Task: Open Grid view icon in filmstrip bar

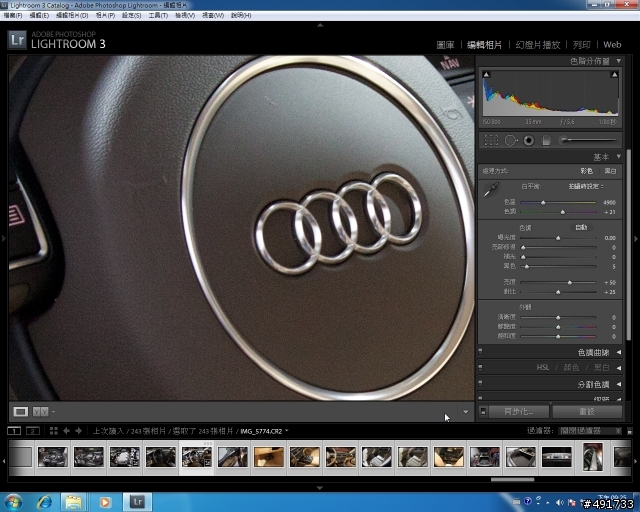Action: coord(53,431)
